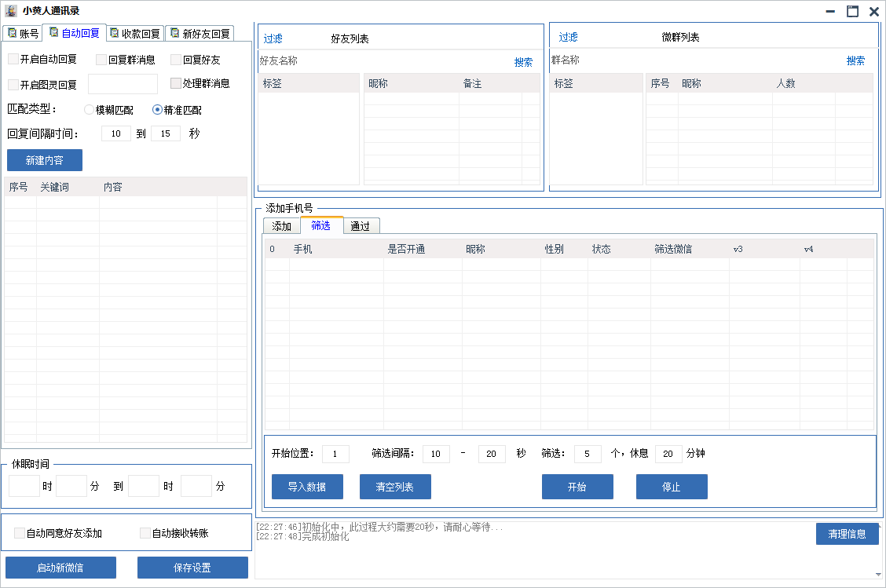This screenshot has height=588, width=886.
Task: Check the 处理群消息 option
Action: (176, 83)
